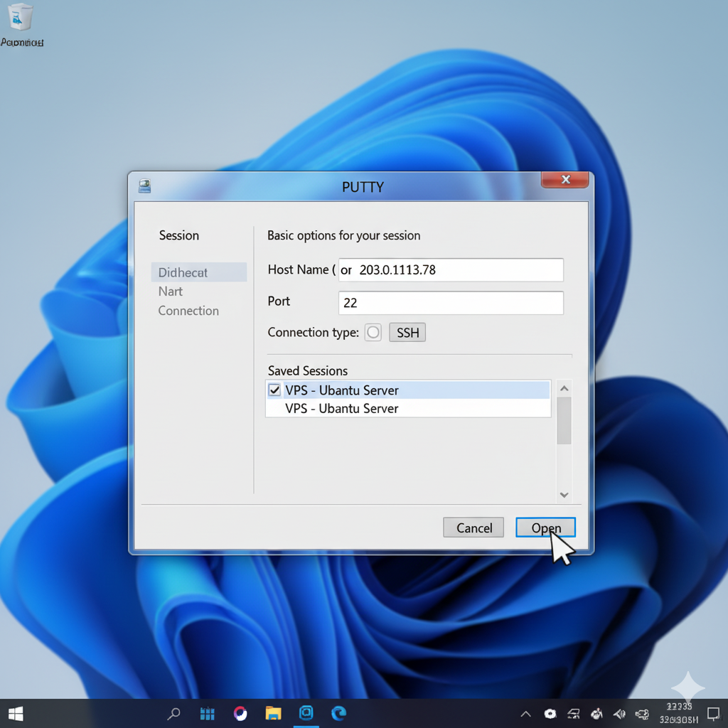Toggle checkbox beside first VPS - Ubuntu Server
728x728 pixels.
[x=274, y=390]
